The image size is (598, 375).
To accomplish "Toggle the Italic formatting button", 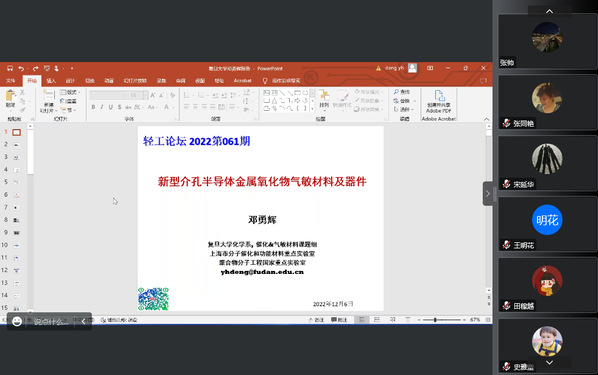I will click(x=102, y=107).
